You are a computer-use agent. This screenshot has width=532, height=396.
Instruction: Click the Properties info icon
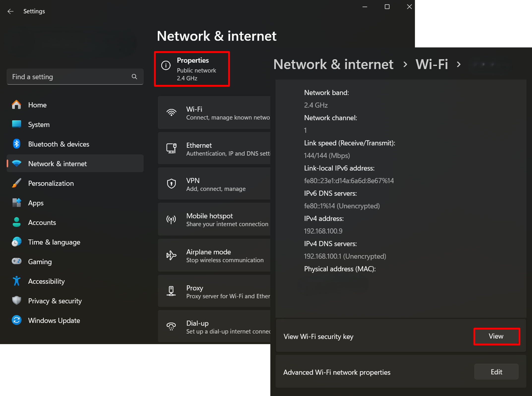(166, 66)
